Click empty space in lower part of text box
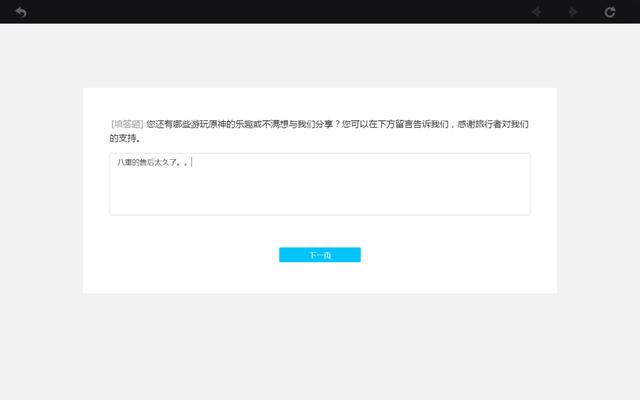This screenshot has width=640, height=400. [319, 198]
